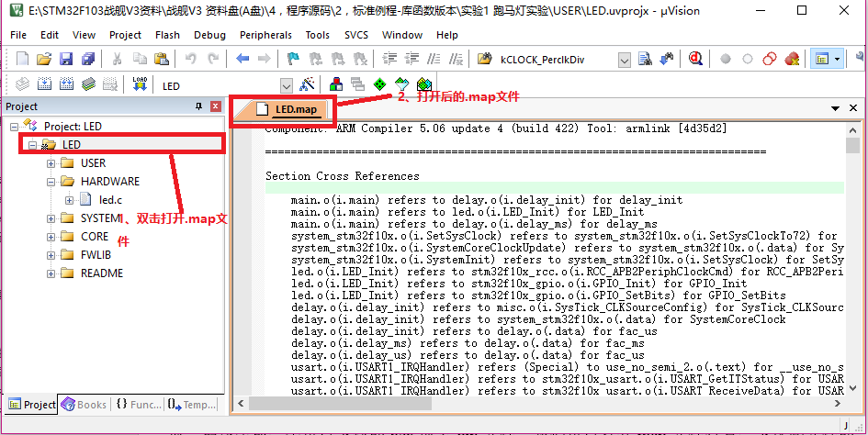Toggle the Project window view button
Screen dimensions: 868x435
[822, 59]
